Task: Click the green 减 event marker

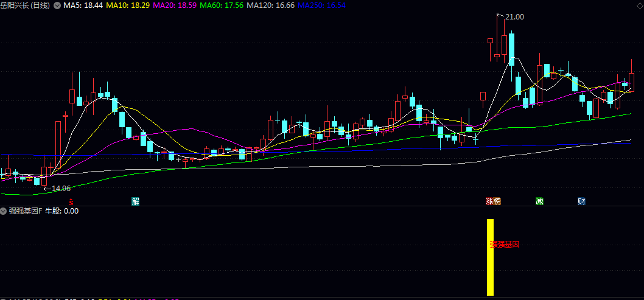Action: tap(540, 201)
